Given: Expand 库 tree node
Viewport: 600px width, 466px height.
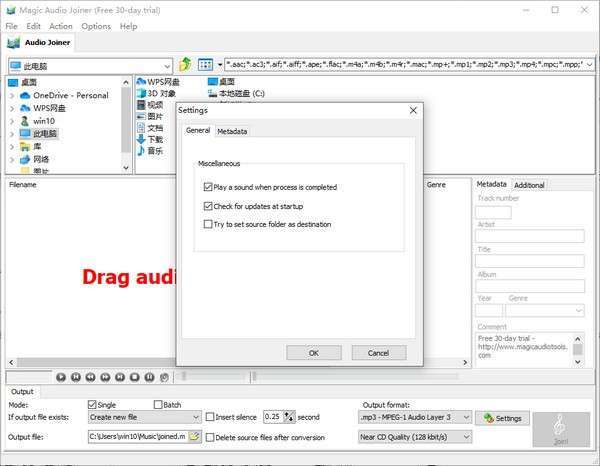Looking at the screenshot, I should 12,147.
